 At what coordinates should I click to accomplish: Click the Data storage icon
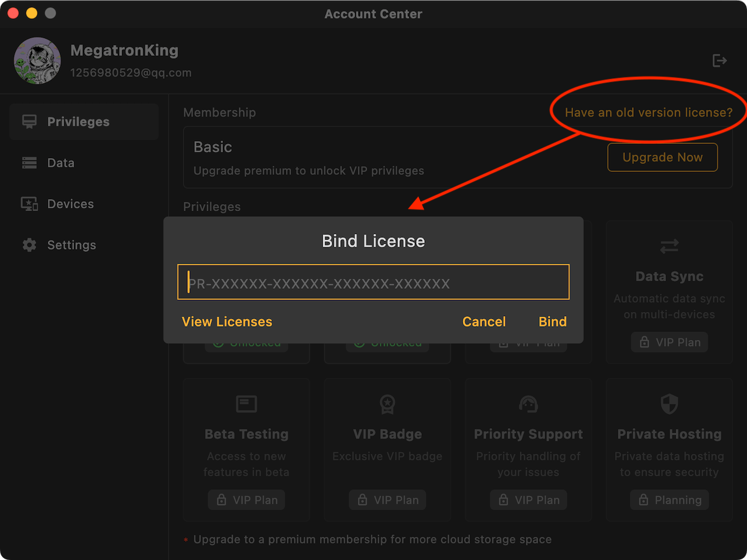tap(29, 163)
